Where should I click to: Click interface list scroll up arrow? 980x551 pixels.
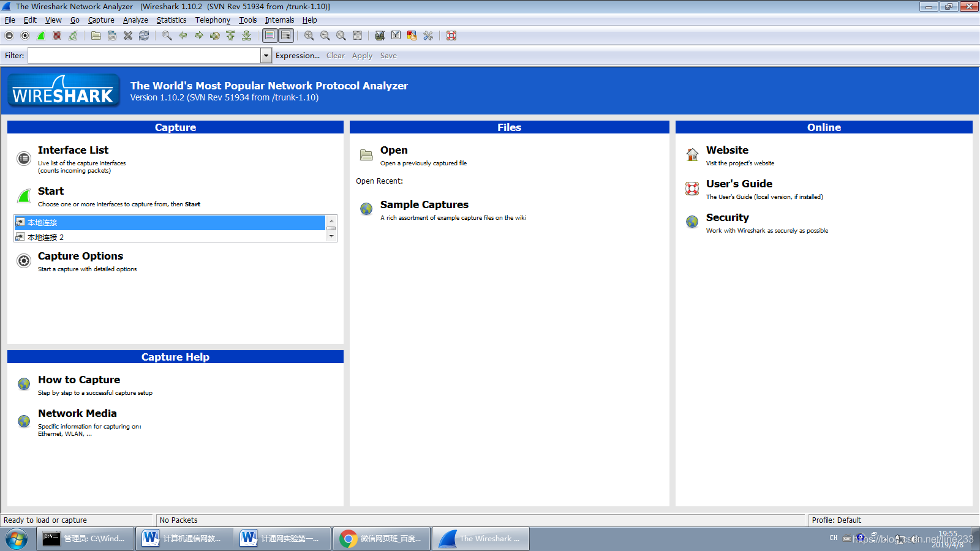331,220
